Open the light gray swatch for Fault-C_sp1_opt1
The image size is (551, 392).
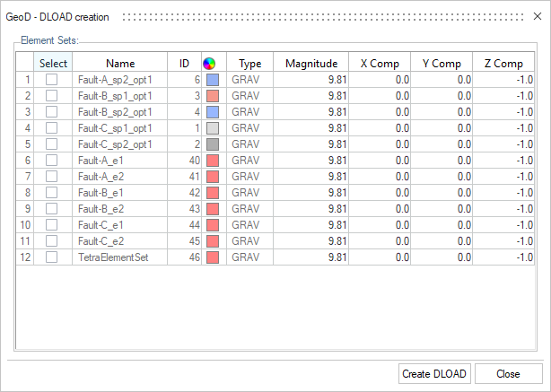point(213,128)
